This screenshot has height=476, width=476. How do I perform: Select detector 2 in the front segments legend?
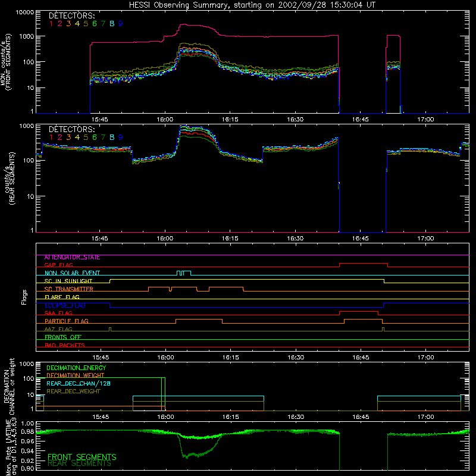[x=60, y=24]
